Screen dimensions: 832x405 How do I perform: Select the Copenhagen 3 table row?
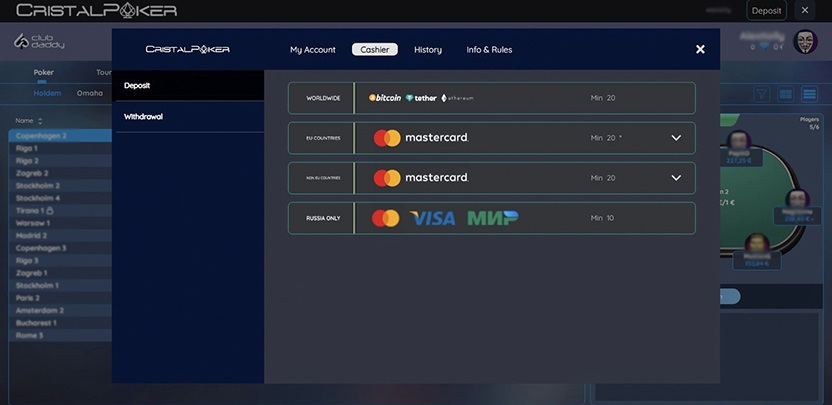60,248
